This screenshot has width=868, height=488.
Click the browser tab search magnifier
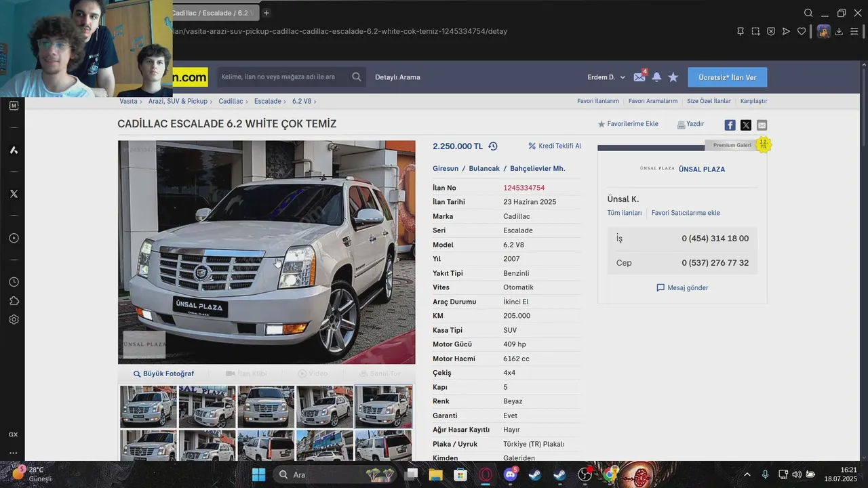(808, 13)
